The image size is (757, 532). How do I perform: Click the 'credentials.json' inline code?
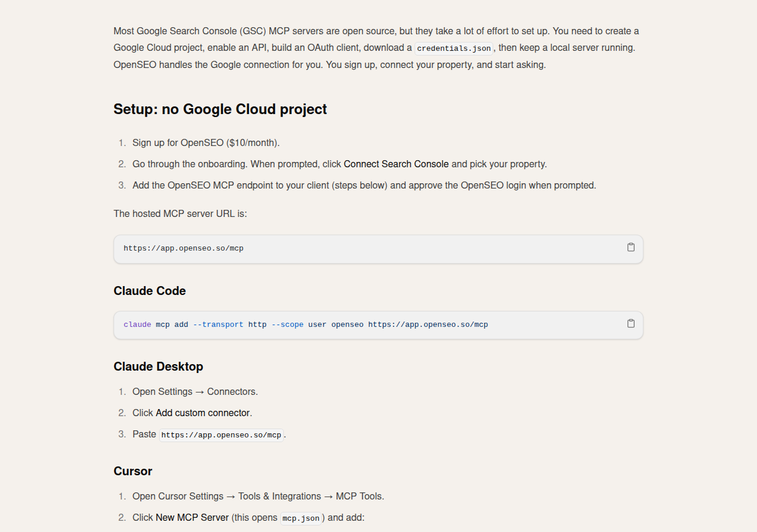click(x=454, y=48)
